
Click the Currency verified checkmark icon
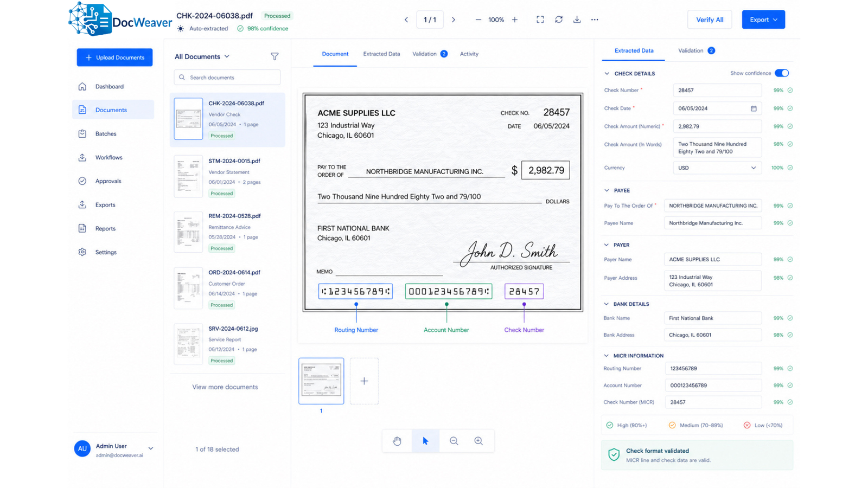tap(790, 168)
